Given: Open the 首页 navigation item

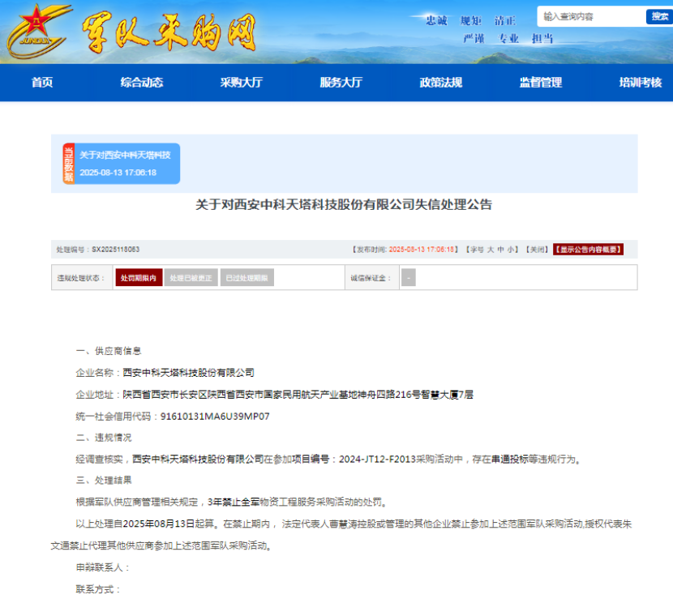Looking at the screenshot, I should [42, 83].
